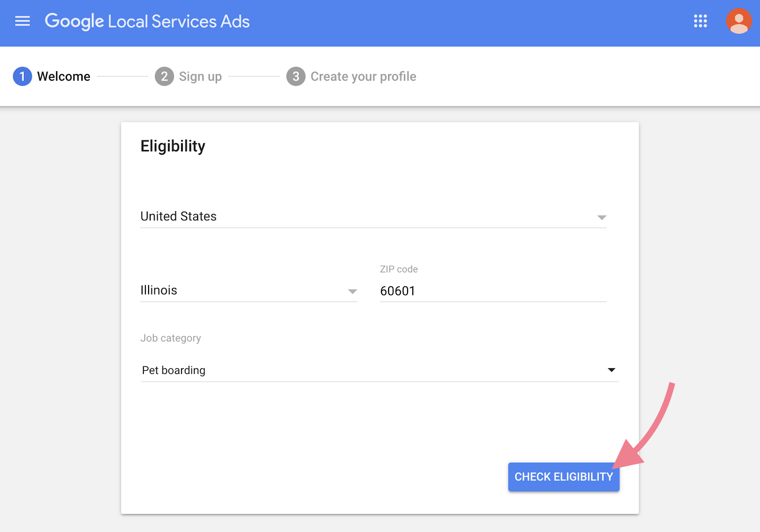Click the country dropdown arrow icon
The image size is (760, 532).
[x=601, y=217]
